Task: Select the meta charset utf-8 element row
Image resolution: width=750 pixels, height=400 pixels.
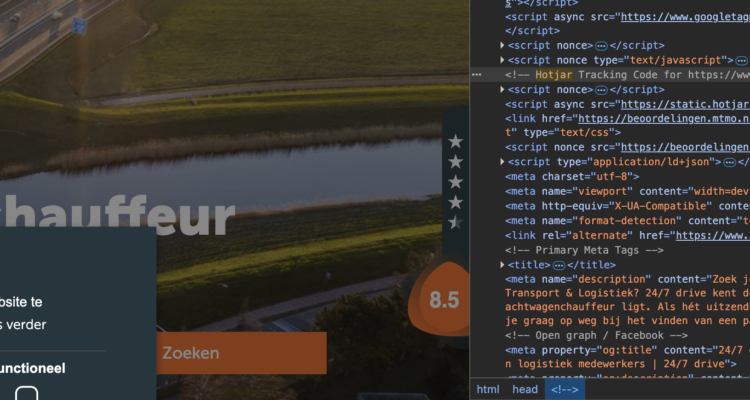Action: point(572,176)
